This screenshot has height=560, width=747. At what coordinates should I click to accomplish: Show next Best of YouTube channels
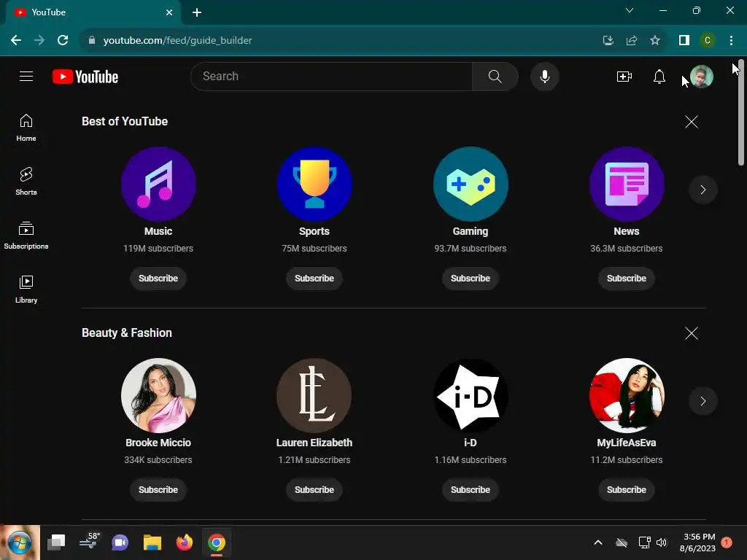pos(703,190)
